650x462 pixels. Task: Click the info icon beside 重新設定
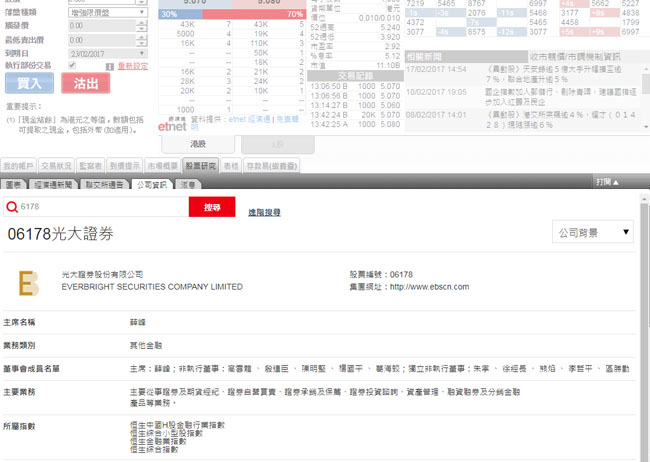110,67
